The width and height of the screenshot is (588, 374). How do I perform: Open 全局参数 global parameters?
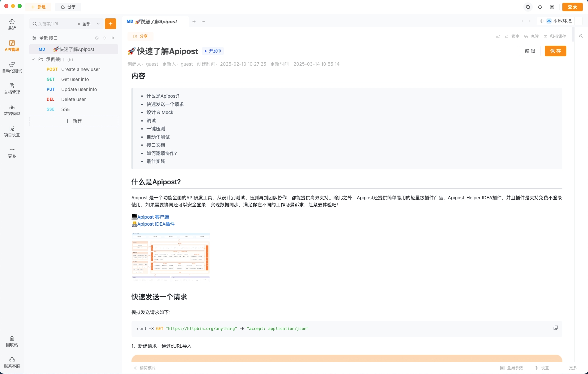pyautogui.click(x=512, y=368)
